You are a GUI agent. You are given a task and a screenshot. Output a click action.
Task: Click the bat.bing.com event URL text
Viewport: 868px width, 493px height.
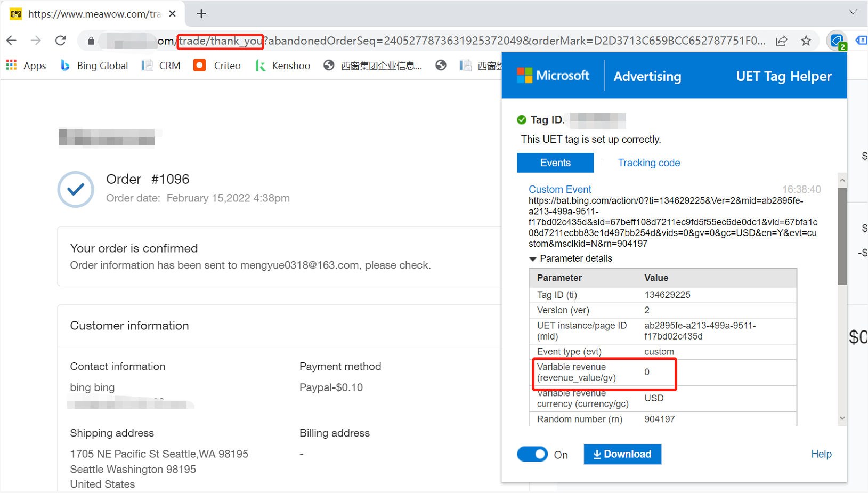coord(673,222)
